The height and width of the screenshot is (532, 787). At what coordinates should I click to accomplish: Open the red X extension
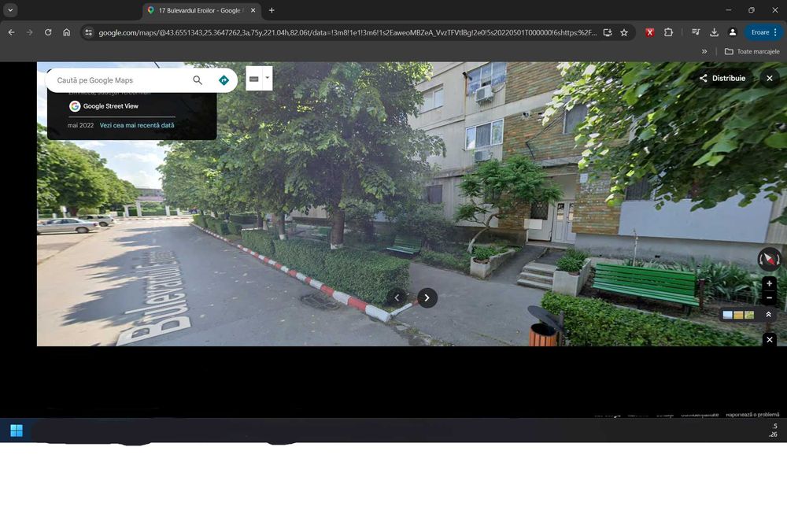pos(650,32)
